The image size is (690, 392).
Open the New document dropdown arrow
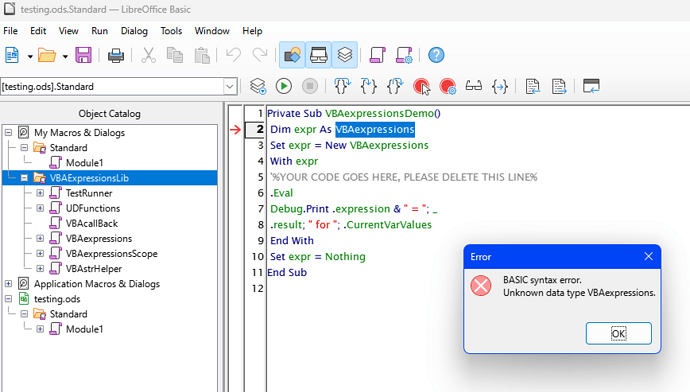tap(30, 56)
